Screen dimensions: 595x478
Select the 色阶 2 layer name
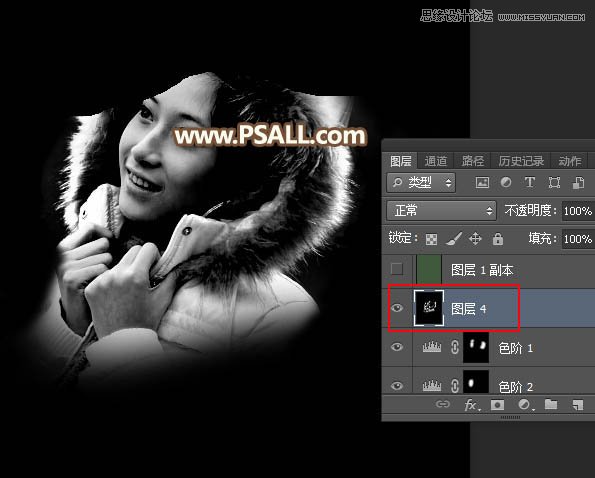(x=516, y=387)
